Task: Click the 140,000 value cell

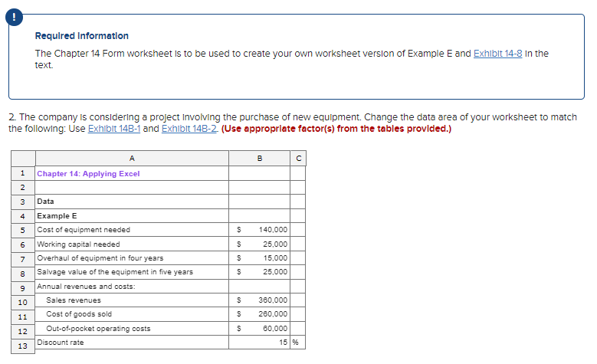Action: pyautogui.click(x=259, y=230)
